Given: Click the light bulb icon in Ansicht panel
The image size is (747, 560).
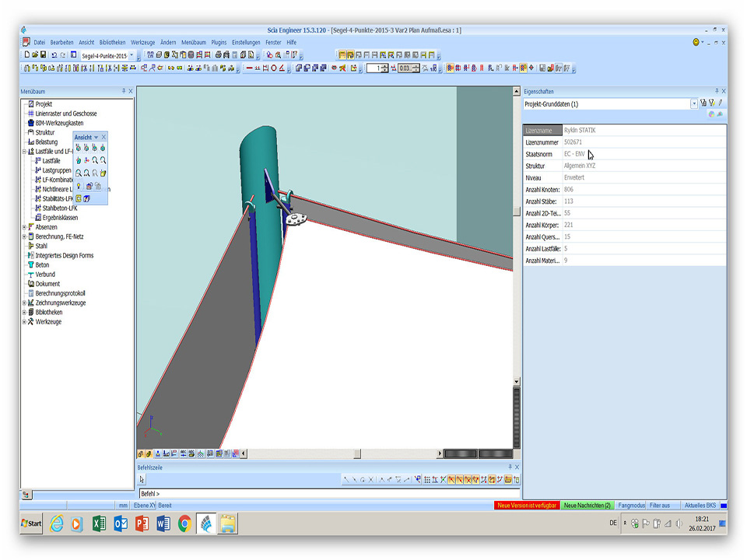Looking at the screenshot, I should click(x=79, y=186).
